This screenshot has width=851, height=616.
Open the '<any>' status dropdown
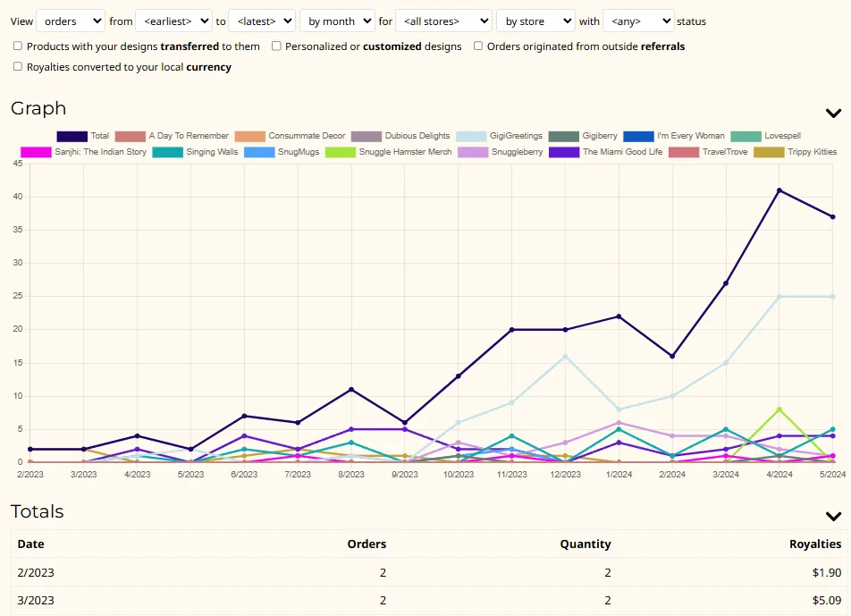(638, 21)
